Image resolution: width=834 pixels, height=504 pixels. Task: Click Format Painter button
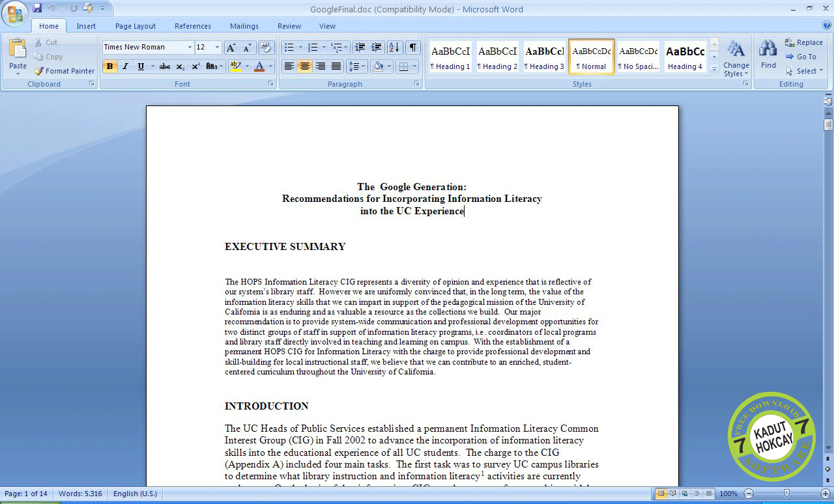(x=64, y=71)
